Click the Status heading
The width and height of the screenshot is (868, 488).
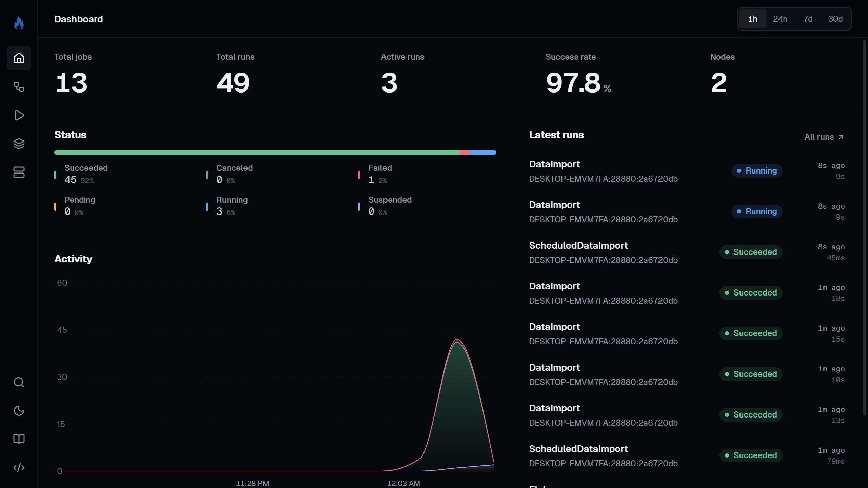coord(71,135)
